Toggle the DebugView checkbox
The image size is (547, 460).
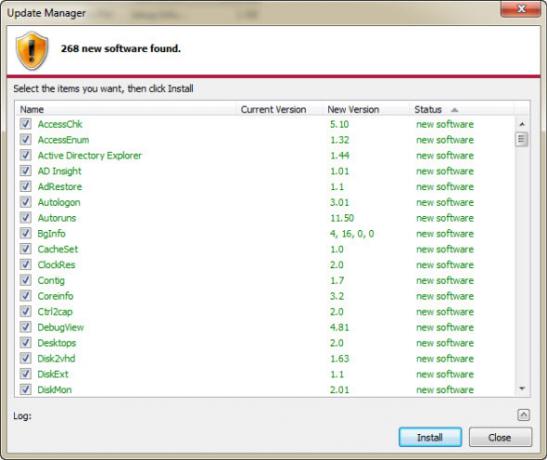pos(25,327)
